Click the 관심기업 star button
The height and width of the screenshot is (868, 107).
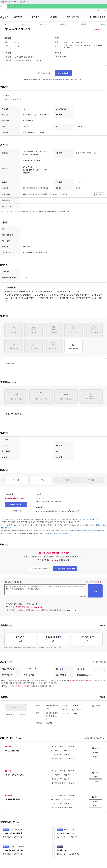10,714
